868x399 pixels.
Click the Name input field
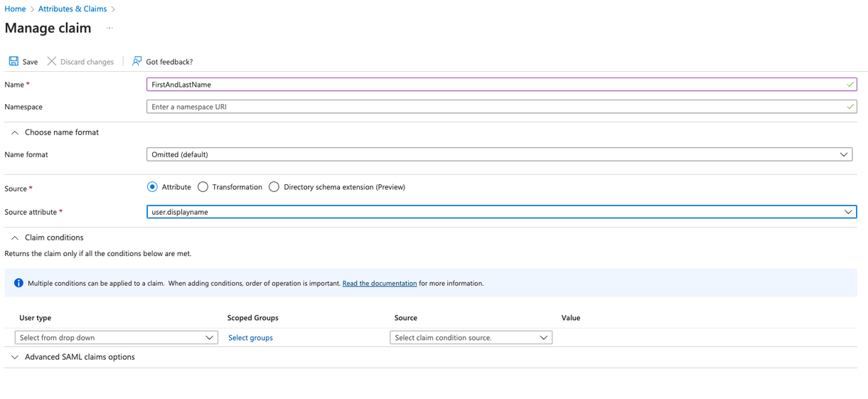pos(501,84)
